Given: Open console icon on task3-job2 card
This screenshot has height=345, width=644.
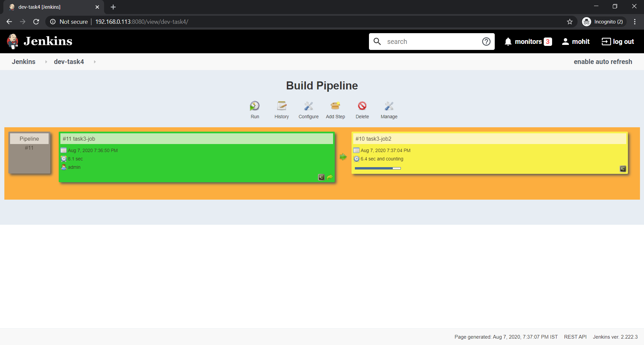Looking at the screenshot, I should pos(623,169).
